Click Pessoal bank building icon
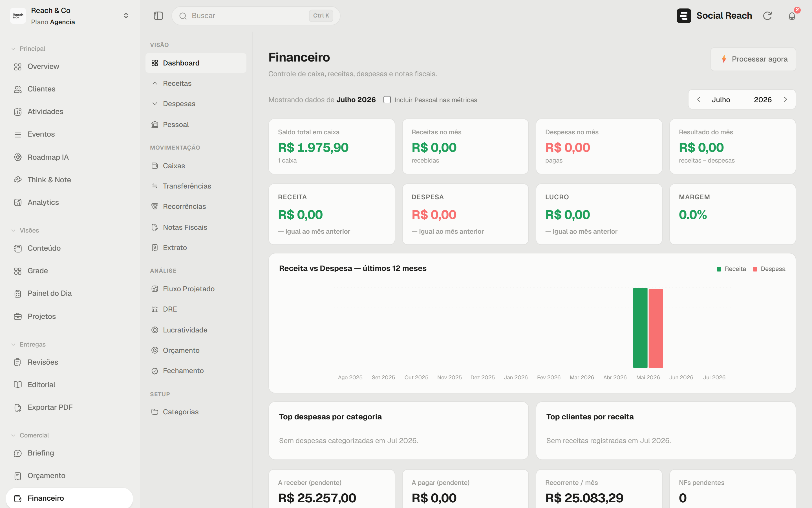The image size is (812, 508). pos(155,125)
